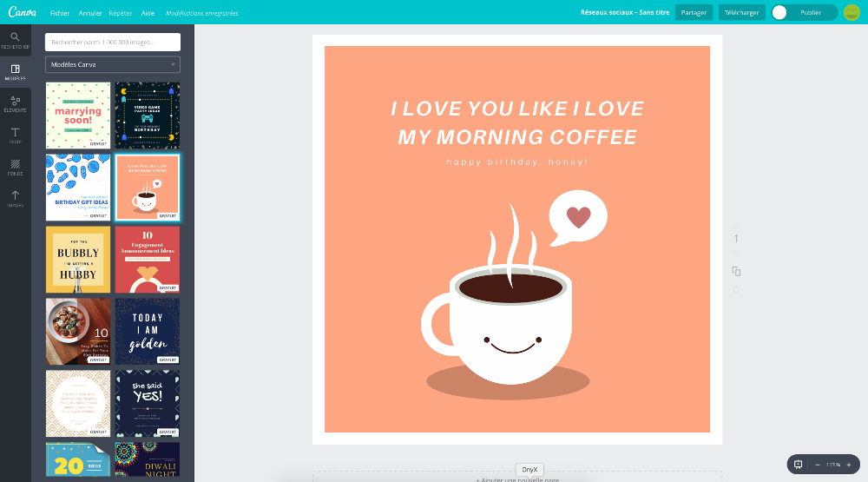Toggle the Publier switch
This screenshot has width=868, height=482.
804,12
